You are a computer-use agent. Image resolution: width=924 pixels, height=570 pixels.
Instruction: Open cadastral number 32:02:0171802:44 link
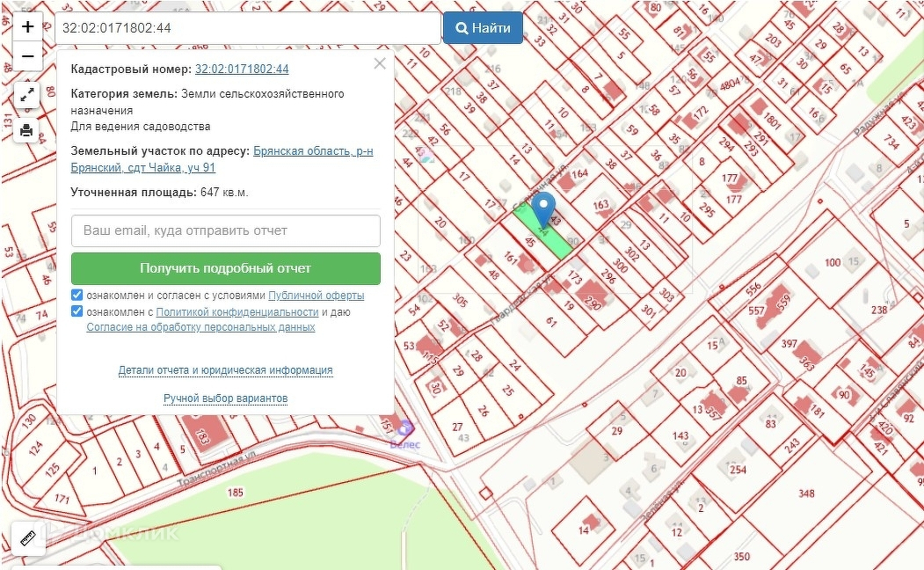pos(242,69)
